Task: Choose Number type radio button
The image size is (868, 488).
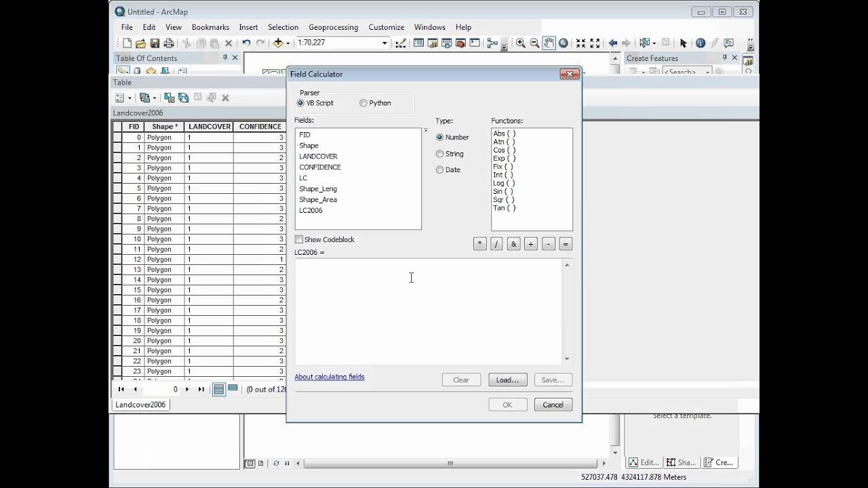Action: [440, 137]
